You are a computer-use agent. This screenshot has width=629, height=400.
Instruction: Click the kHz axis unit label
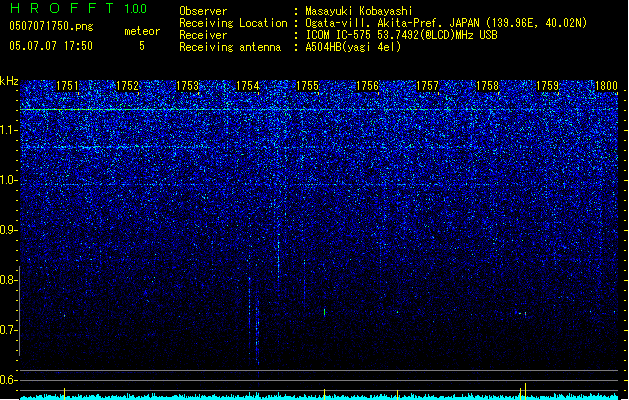[9, 81]
